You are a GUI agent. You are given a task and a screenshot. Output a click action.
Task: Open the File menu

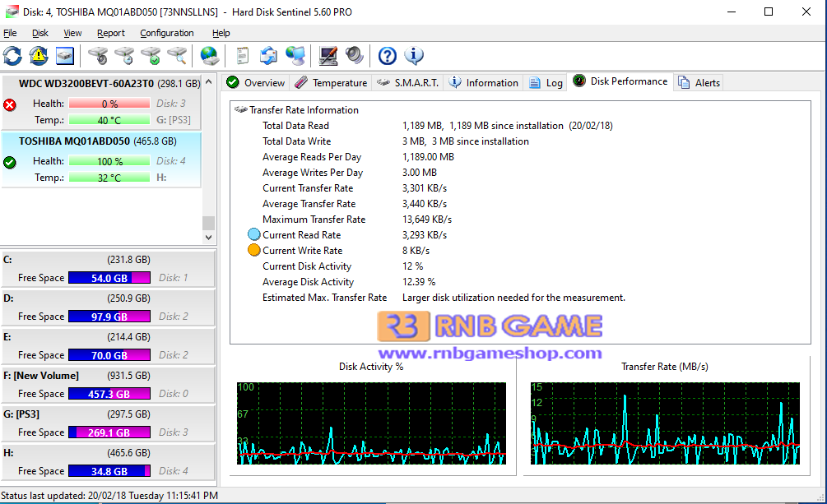10,33
